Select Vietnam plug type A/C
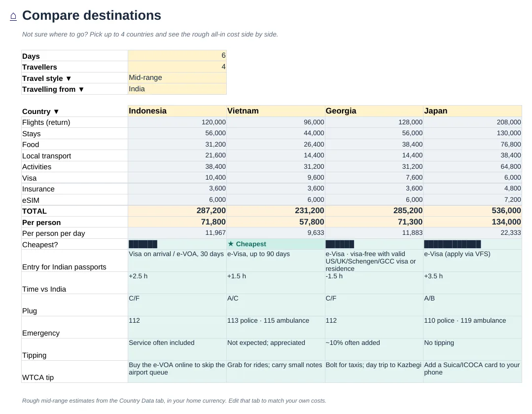Screen dimensions: 532x414 point(276,305)
